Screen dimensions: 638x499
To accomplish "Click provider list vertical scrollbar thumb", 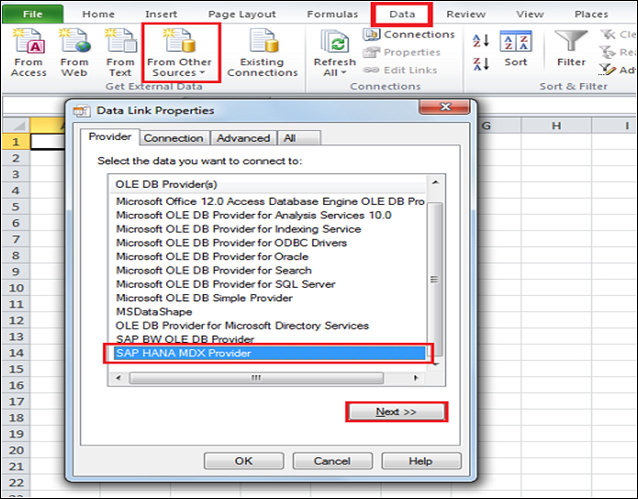I will point(435,279).
